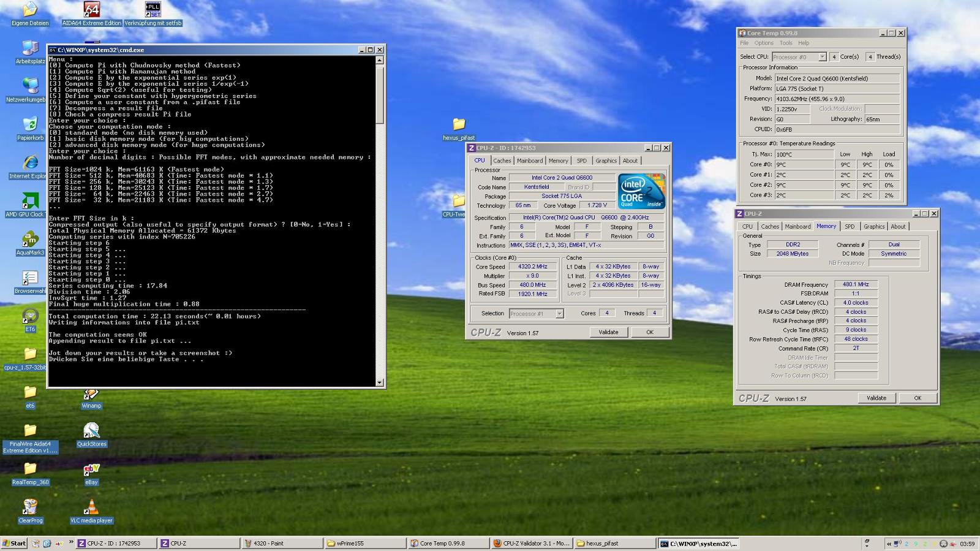Launch Internet Explorer from the desktop
980x551 pixels.
30,163
